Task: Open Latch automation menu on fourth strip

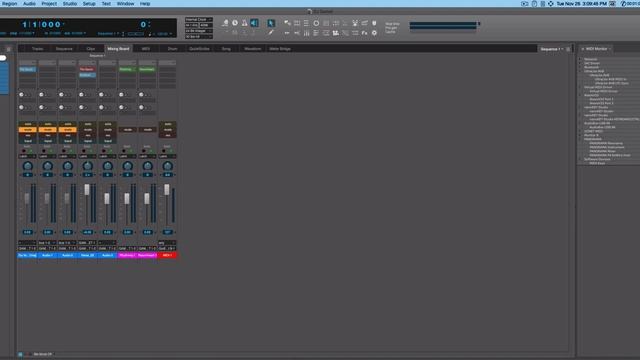Action: click(87, 156)
